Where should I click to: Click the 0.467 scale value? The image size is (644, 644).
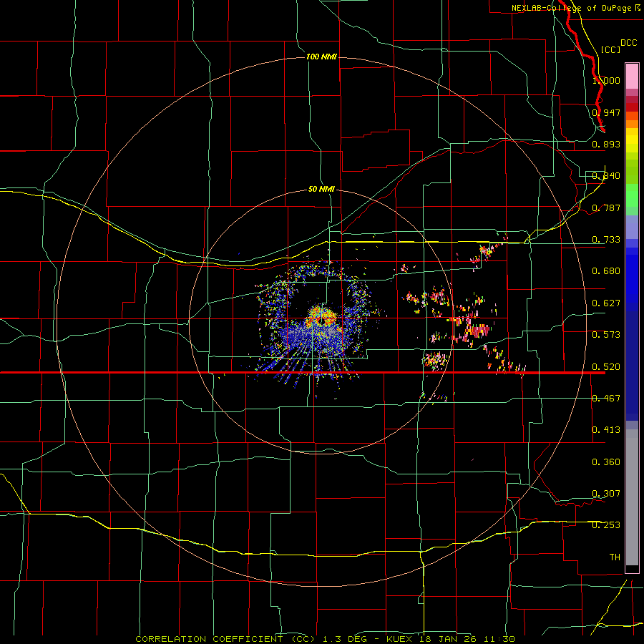(606, 399)
